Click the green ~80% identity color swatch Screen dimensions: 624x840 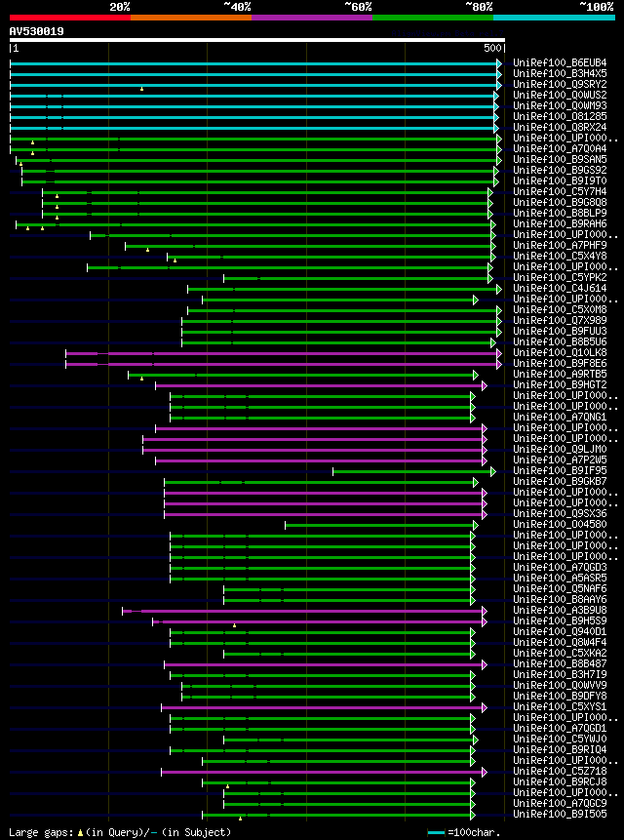pos(433,18)
